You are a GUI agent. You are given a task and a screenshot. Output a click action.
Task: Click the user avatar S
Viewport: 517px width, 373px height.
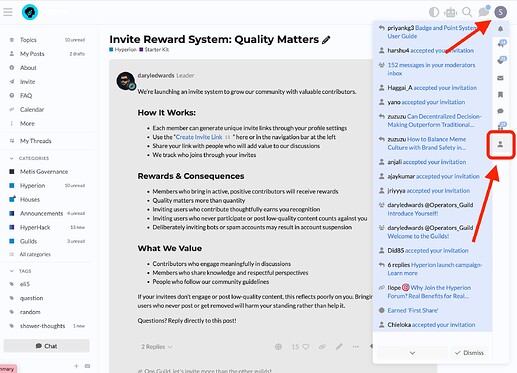(x=500, y=12)
